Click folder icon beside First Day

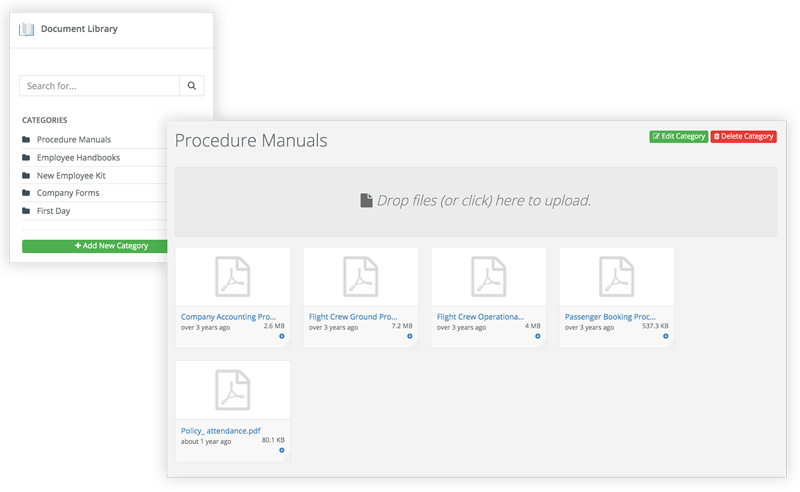tap(26, 211)
